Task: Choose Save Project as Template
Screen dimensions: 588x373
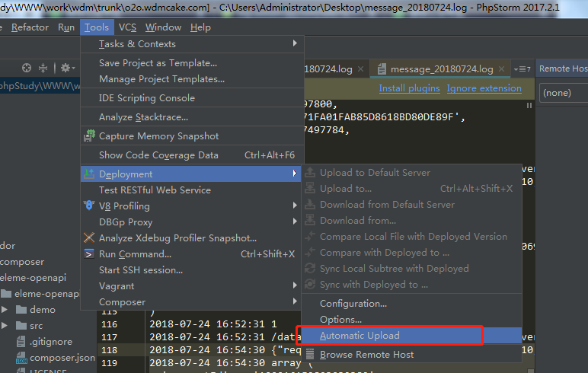Action: pyautogui.click(x=192, y=63)
